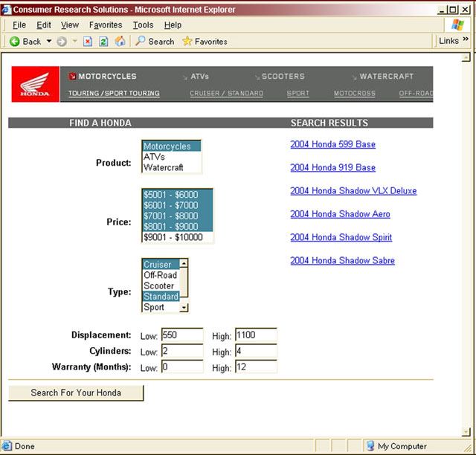Open the Touring / Sport Touring link
The image size is (476, 455).
click(x=114, y=93)
